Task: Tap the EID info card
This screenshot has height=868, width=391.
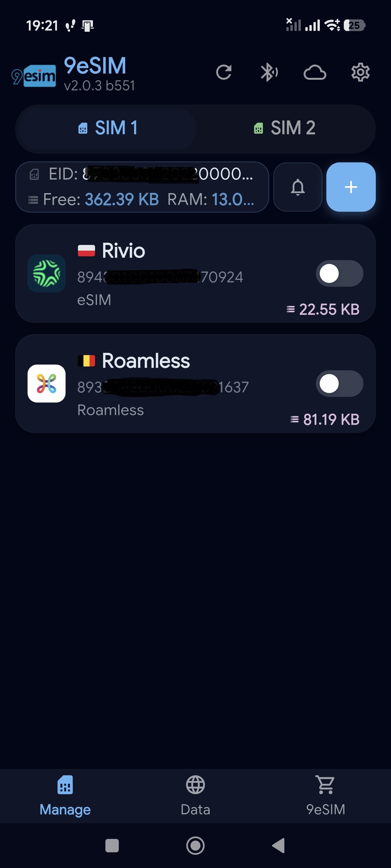Action: (x=142, y=187)
